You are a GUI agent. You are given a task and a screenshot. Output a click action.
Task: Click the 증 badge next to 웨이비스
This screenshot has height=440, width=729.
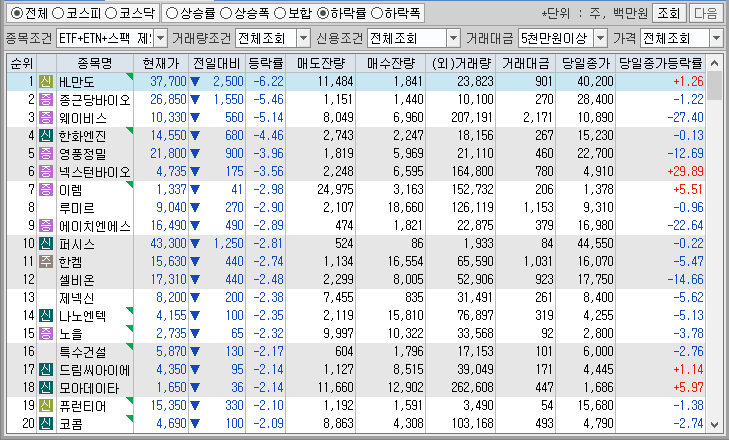[46, 118]
